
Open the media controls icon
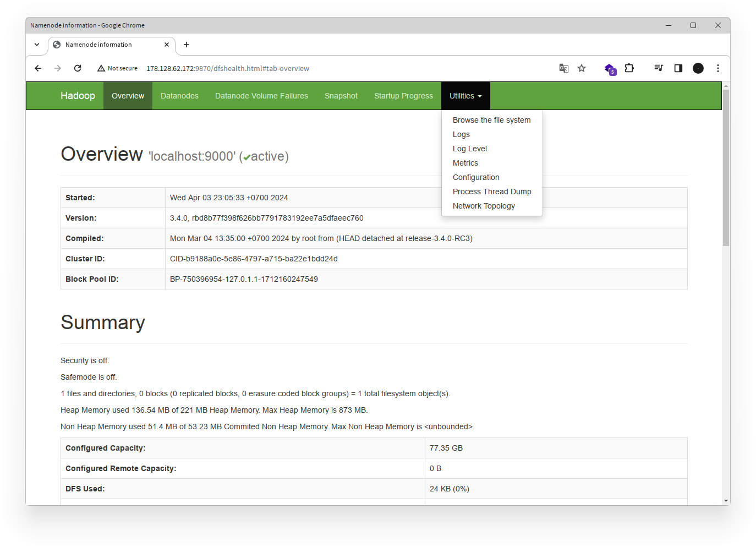coord(658,68)
